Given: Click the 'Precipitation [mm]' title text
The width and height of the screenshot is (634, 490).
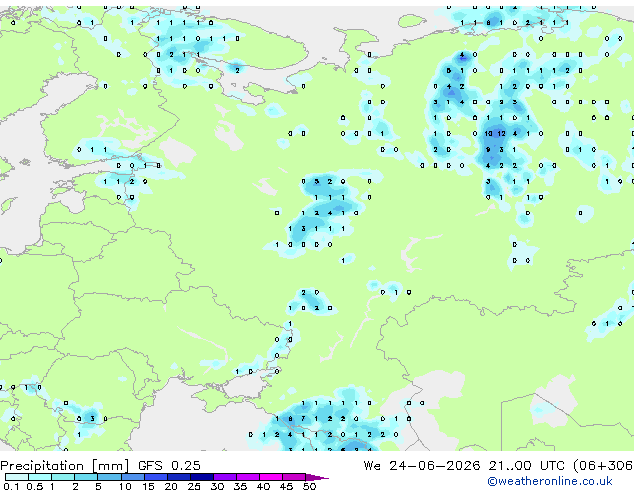Looking at the screenshot, I should click(65, 466).
